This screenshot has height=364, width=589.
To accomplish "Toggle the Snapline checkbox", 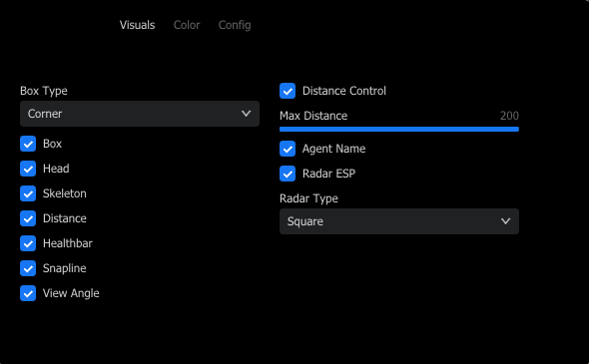I will (x=28, y=268).
